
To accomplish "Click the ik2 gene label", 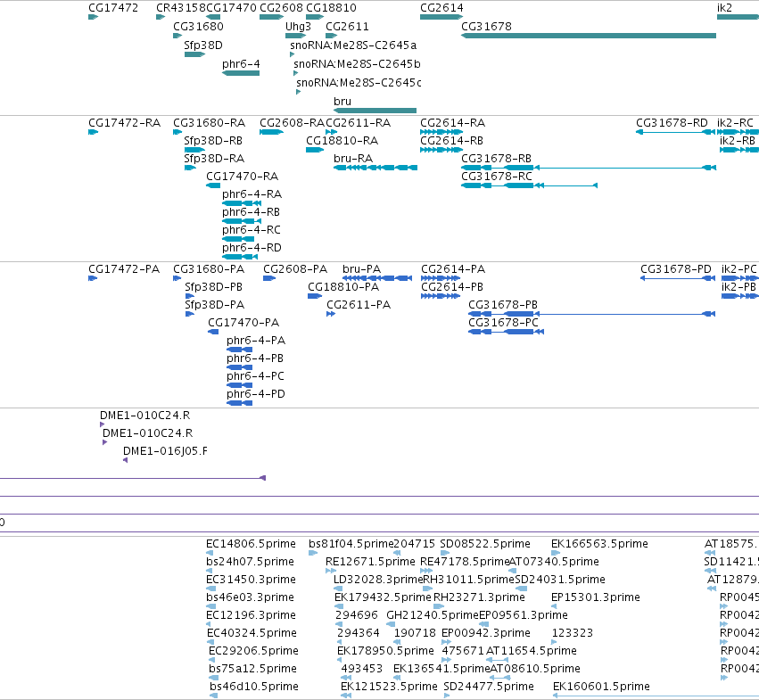I will point(724,8).
